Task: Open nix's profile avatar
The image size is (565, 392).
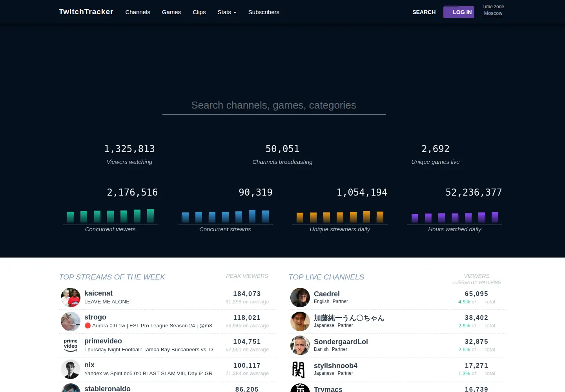Action: 71,369
